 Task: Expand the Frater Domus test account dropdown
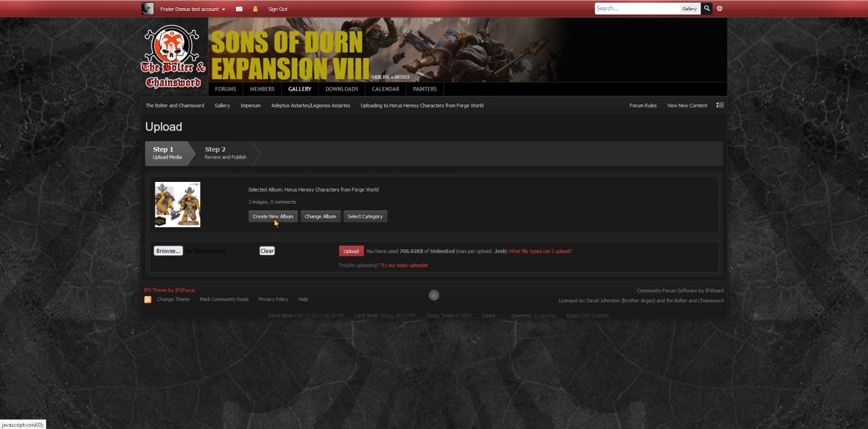click(x=192, y=9)
